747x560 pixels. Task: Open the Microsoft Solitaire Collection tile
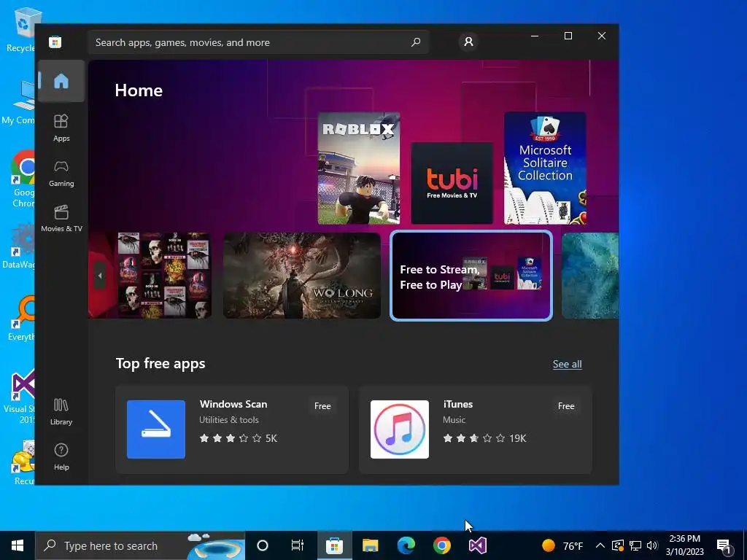[545, 168]
